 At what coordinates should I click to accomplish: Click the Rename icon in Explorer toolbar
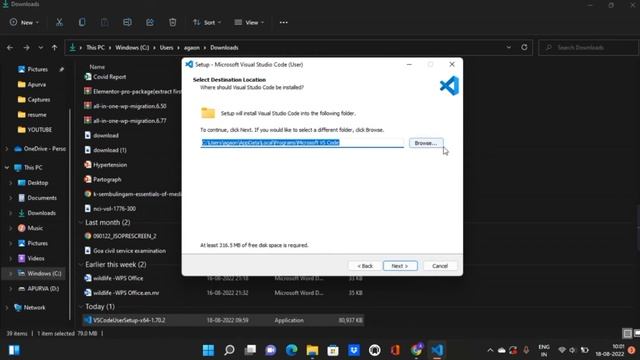click(127, 22)
